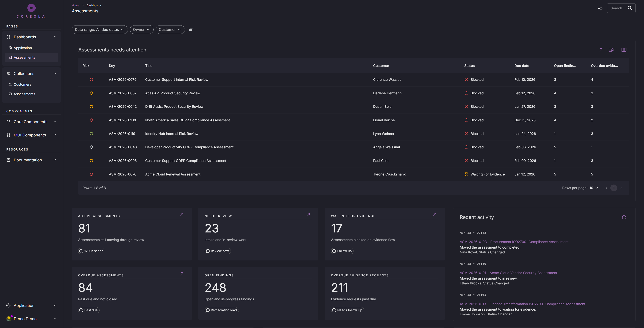Click key ASM-2026-0067

pyautogui.click(x=123, y=93)
